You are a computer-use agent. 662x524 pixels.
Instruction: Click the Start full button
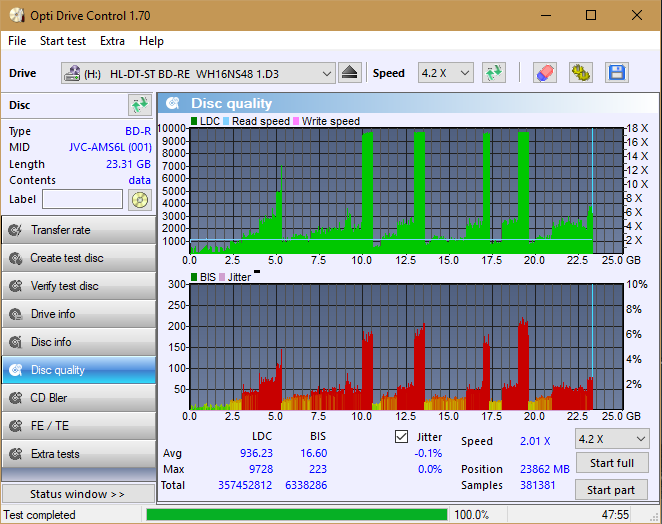[x=612, y=463]
